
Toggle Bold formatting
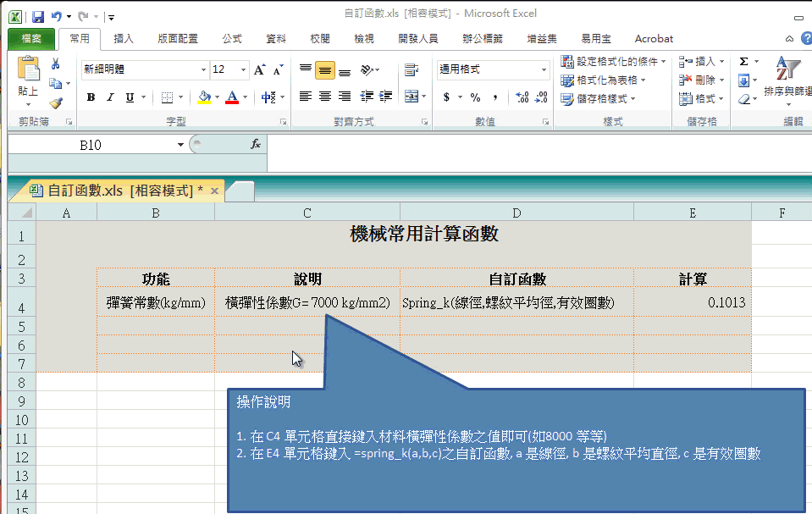91,97
